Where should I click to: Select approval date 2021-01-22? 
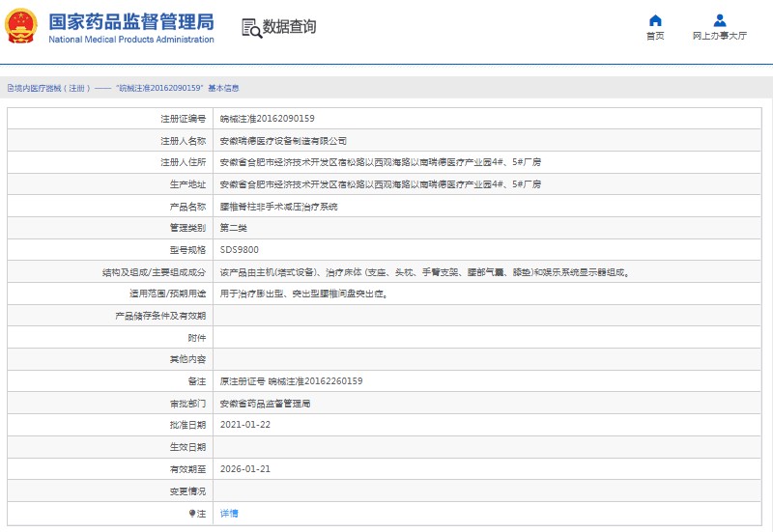(x=245, y=425)
